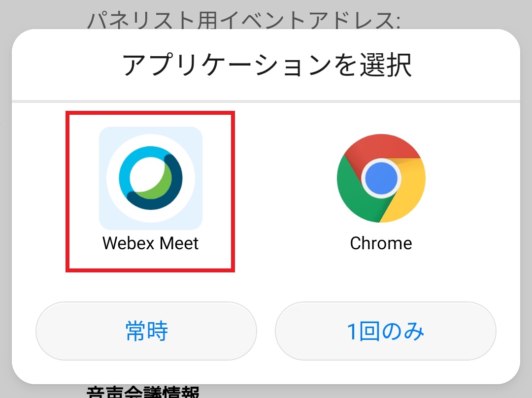The height and width of the screenshot is (398, 532).
Task: Select the Webex Meet app icon
Action: click(151, 178)
